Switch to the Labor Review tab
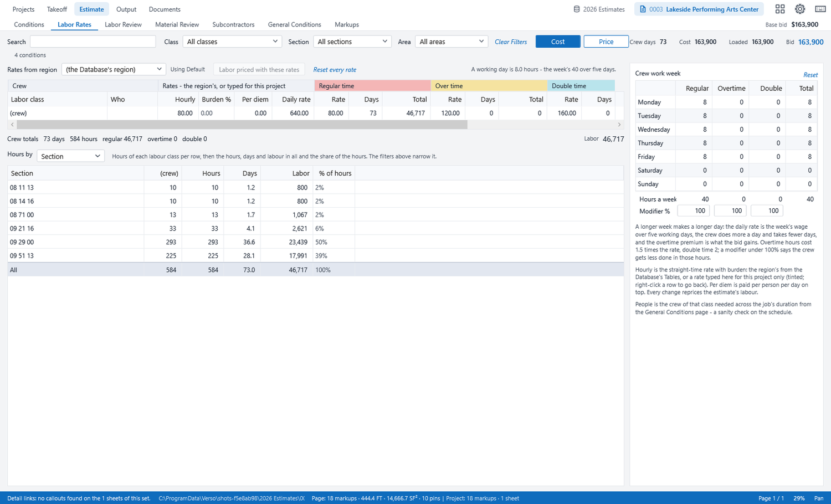Image resolution: width=831 pixels, height=504 pixels. [x=123, y=24]
